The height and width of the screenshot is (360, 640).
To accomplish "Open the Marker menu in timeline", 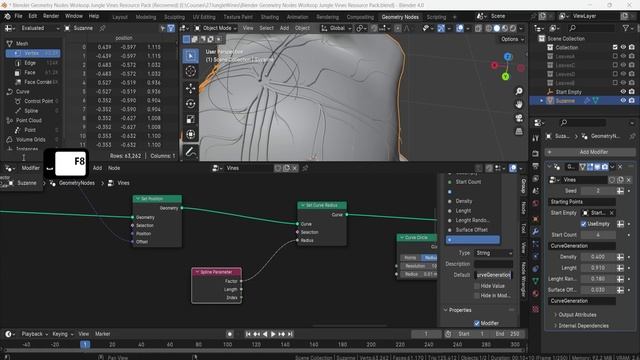I will pos(102,334).
